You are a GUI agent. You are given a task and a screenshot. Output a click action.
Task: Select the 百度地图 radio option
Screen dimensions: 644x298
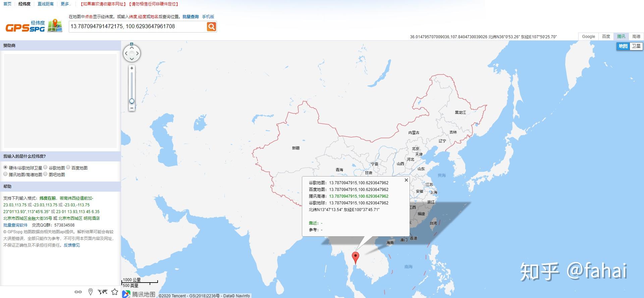click(68, 167)
